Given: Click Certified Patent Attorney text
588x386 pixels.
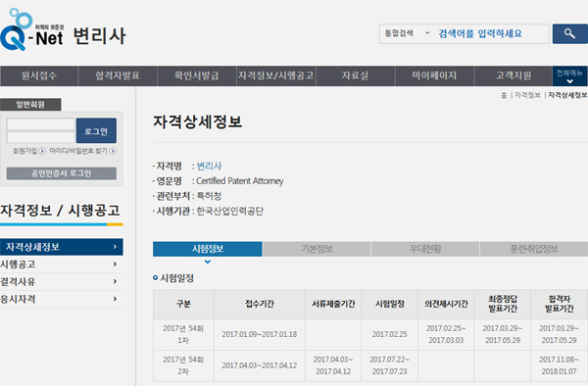Looking at the screenshot, I should pyautogui.click(x=240, y=181).
